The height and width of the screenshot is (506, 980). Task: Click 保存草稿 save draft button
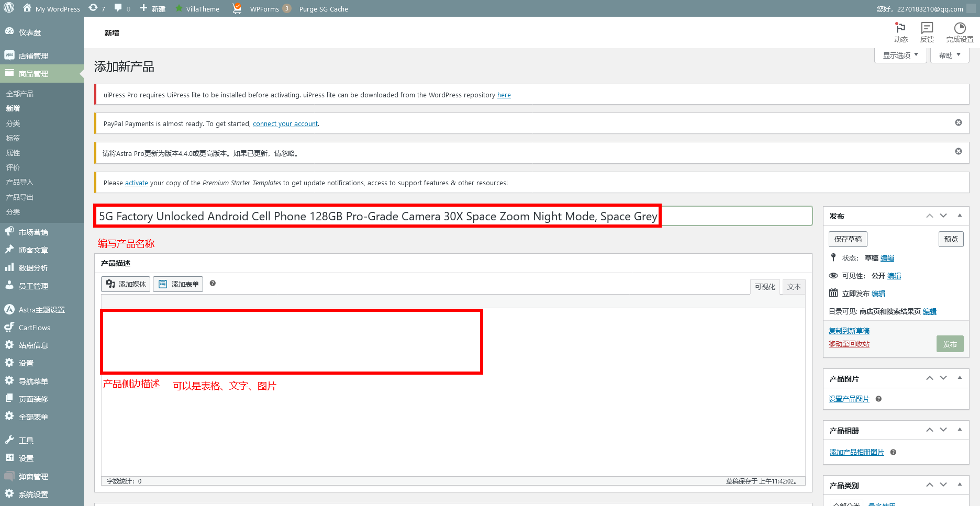(x=848, y=239)
